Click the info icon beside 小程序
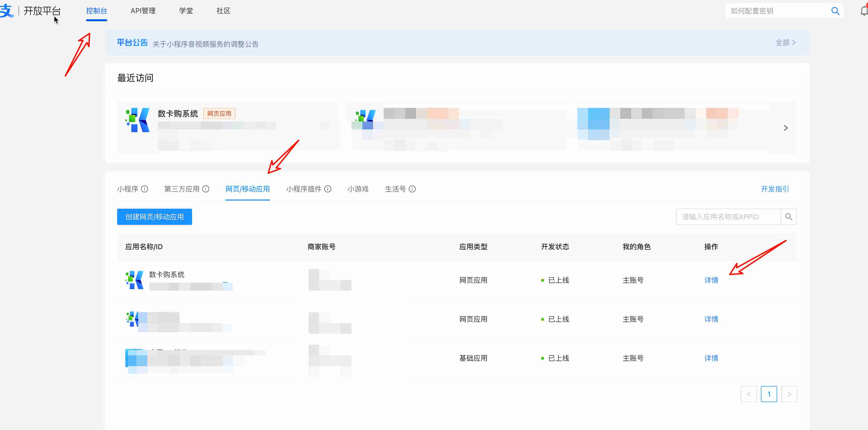The width and height of the screenshot is (868, 430). [x=144, y=189]
